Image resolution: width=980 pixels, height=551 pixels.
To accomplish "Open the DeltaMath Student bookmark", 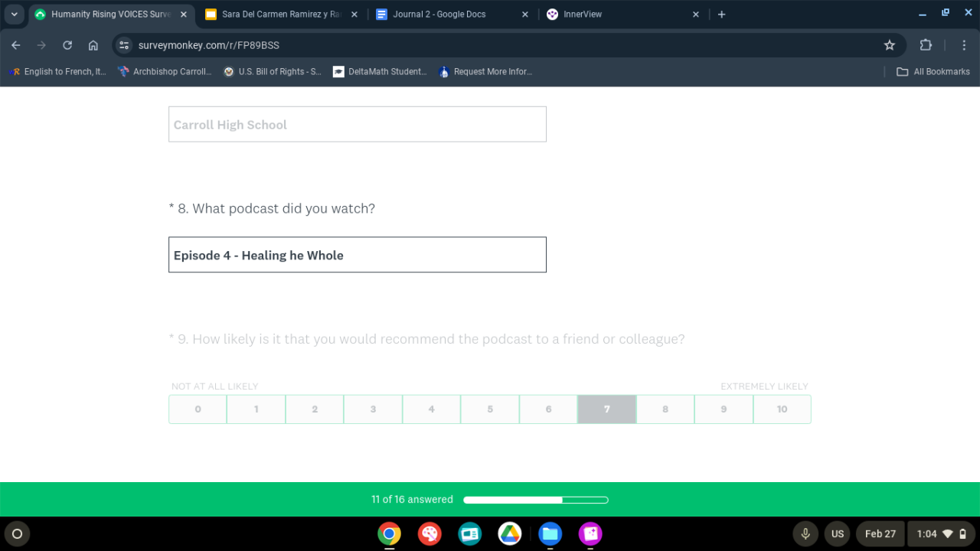I will tap(381, 72).
